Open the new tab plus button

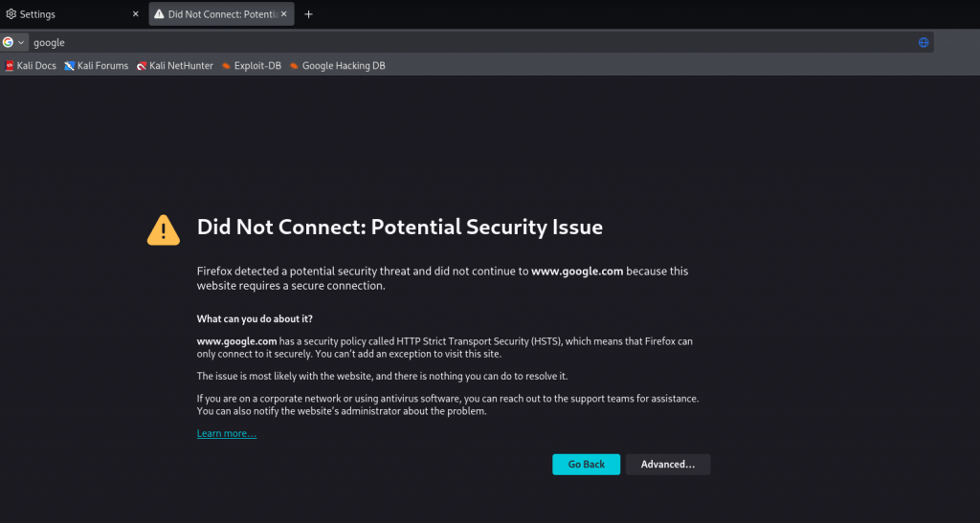[308, 14]
